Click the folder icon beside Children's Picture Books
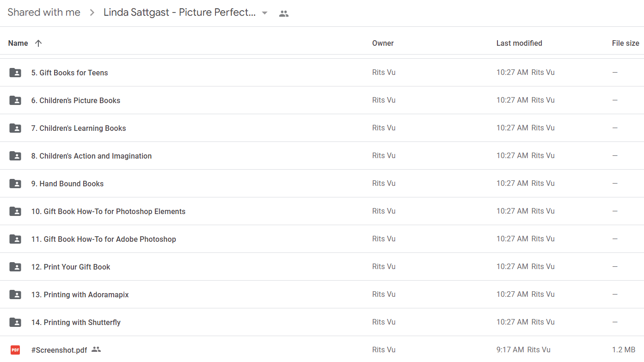The width and height of the screenshot is (644, 362). tap(15, 100)
